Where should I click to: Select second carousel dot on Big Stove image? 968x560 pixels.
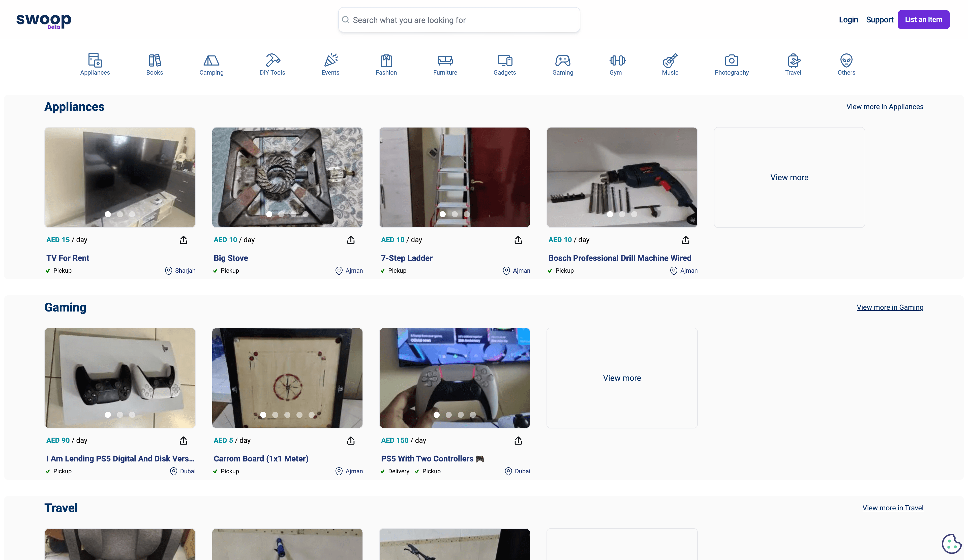coord(281,214)
